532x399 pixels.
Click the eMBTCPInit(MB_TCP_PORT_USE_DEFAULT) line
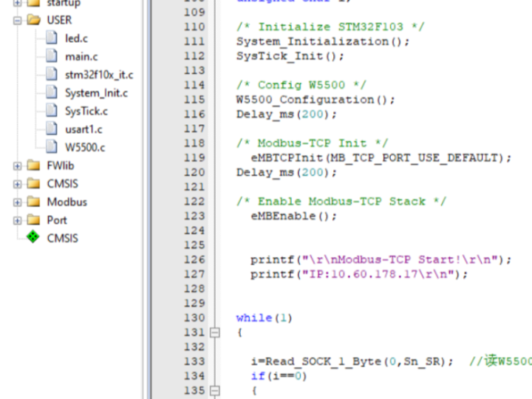[x=381, y=158]
